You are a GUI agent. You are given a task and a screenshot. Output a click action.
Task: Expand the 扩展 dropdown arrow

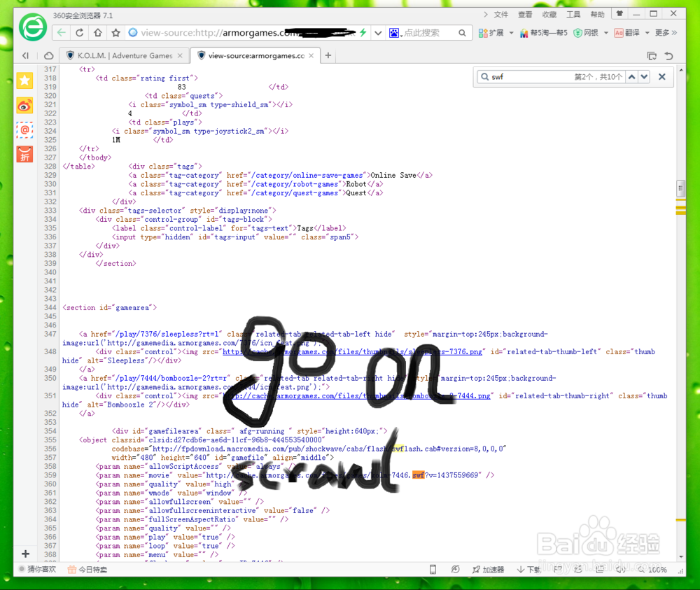click(x=511, y=33)
